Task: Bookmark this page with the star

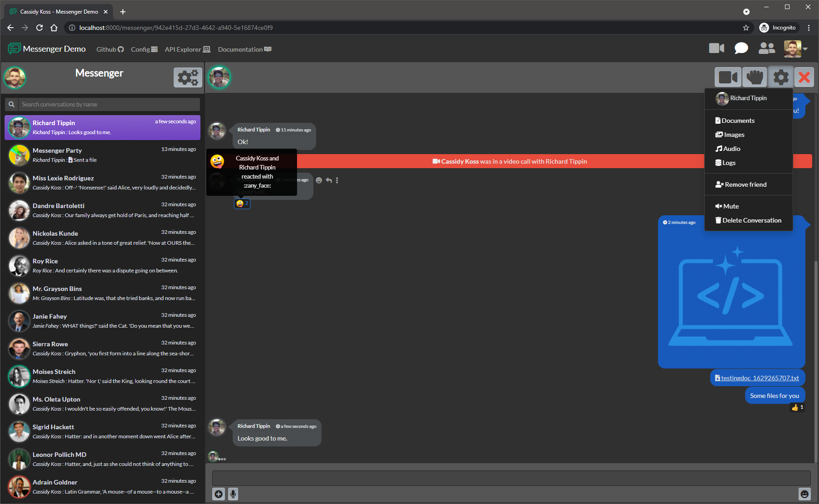Action: (746, 28)
